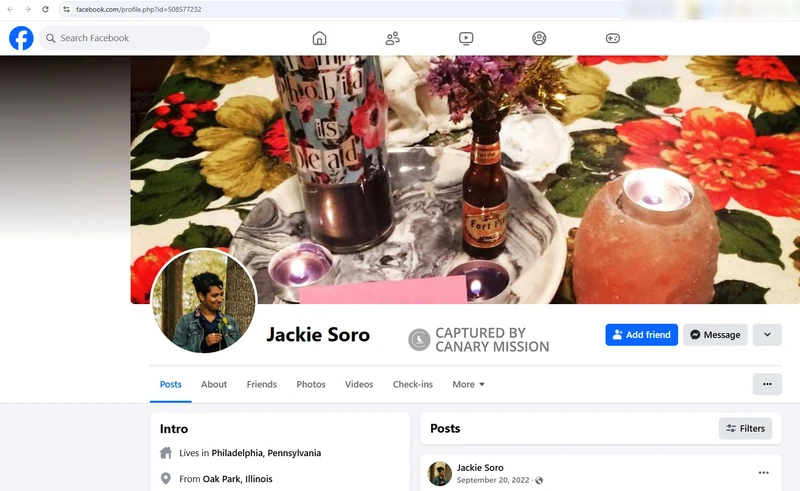
Task: Click the post author name Jackie Soro
Action: click(480, 468)
